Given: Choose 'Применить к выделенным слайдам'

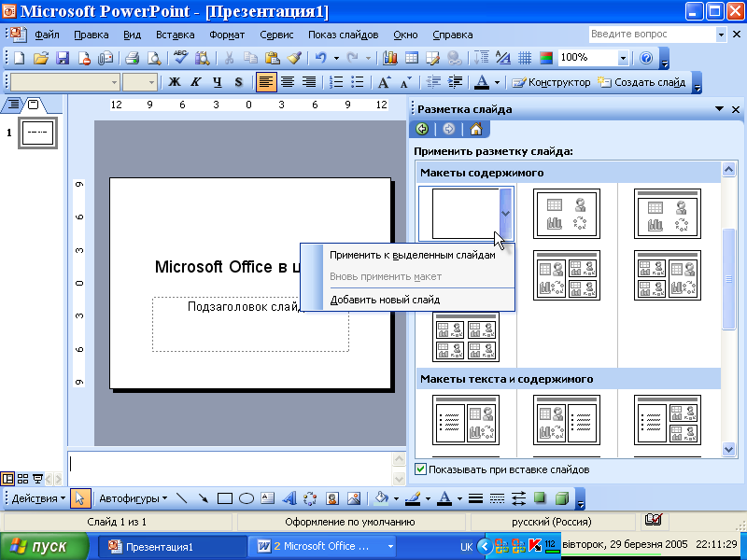Looking at the screenshot, I should pos(412,255).
